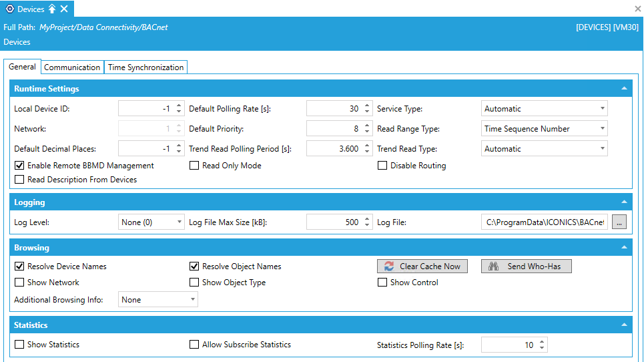Image resolution: width=644 pixels, height=362 pixels.
Task: Collapse the Logging section arrow
Action: pyautogui.click(x=623, y=202)
